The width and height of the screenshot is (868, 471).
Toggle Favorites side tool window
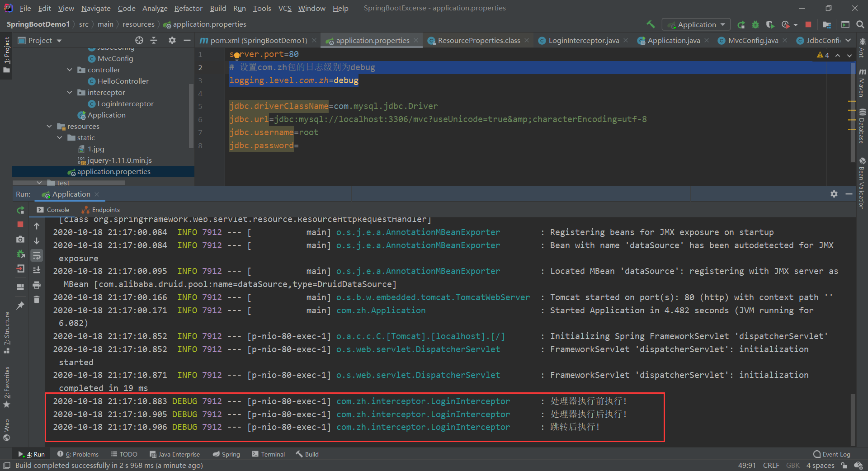pos(6,387)
